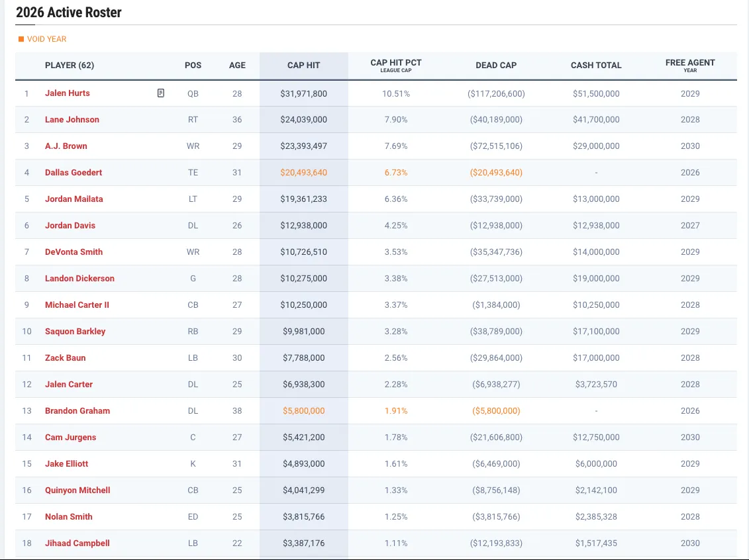The image size is (749, 560).
Task: Sort table by Cap Hit column
Action: tap(303, 66)
